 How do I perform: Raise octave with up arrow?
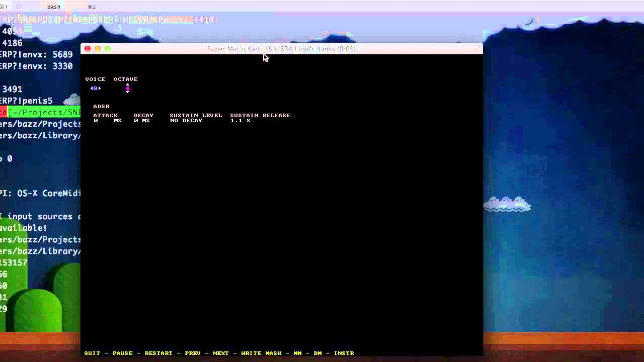[128, 85]
